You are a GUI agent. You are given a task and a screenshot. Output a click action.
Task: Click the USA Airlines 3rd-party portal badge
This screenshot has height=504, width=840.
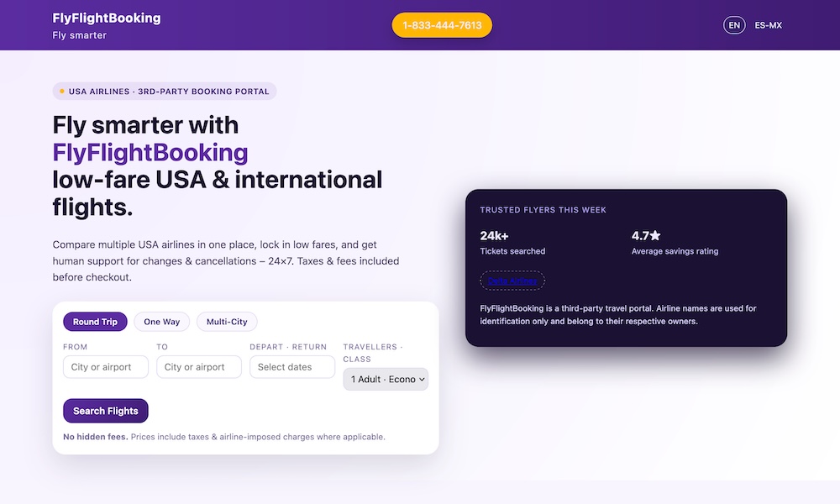click(163, 91)
